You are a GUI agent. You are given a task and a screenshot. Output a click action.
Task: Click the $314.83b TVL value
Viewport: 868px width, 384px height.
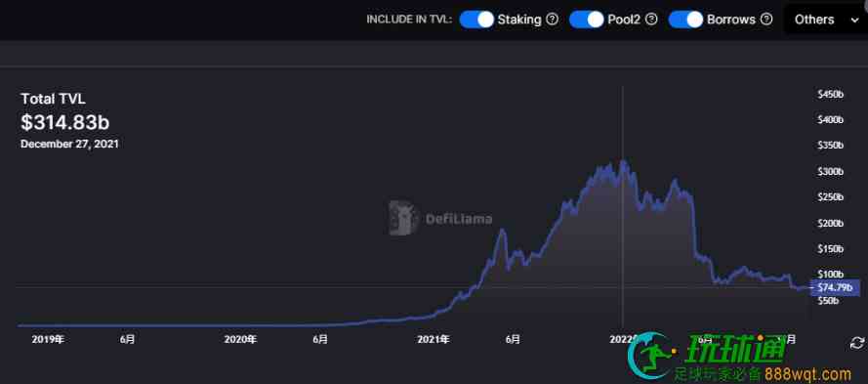pyautogui.click(x=64, y=122)
